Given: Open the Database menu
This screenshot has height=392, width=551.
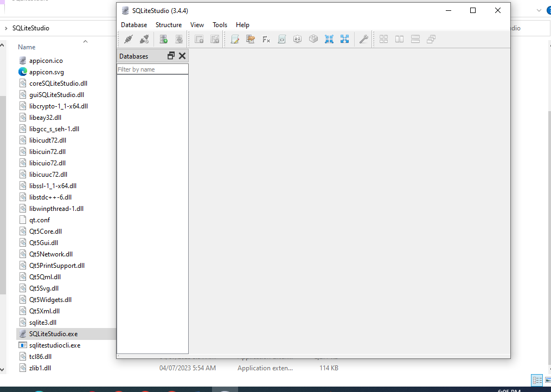Looking at the screenshot, I should [134, 25].
